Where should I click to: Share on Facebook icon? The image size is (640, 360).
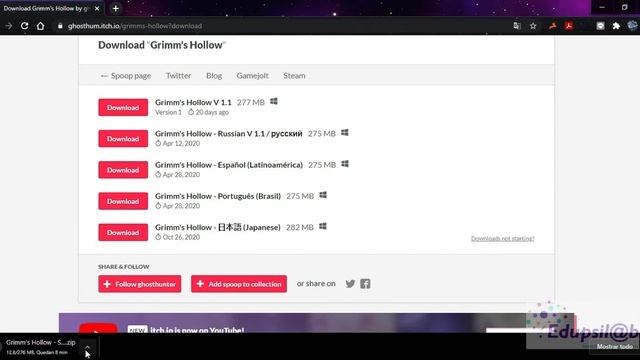coord(365,284)
